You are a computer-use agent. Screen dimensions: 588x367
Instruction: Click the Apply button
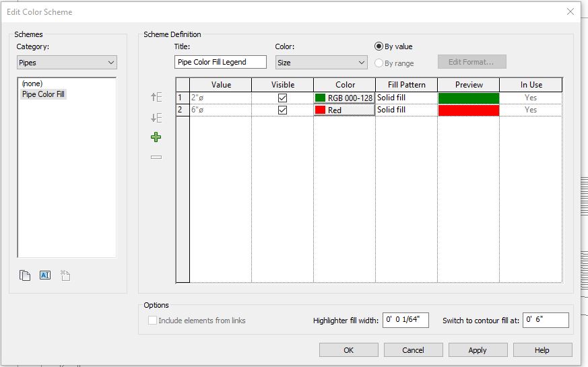click(478, 350)
